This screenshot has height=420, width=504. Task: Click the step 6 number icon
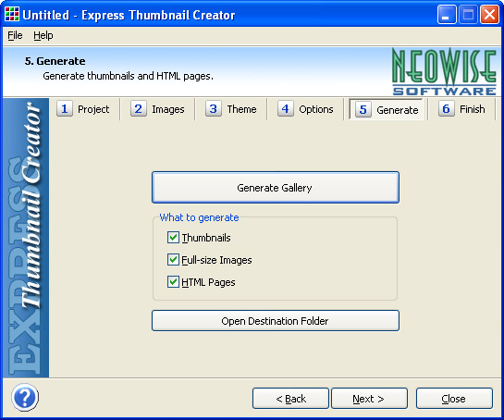click(x=446, y=108)
